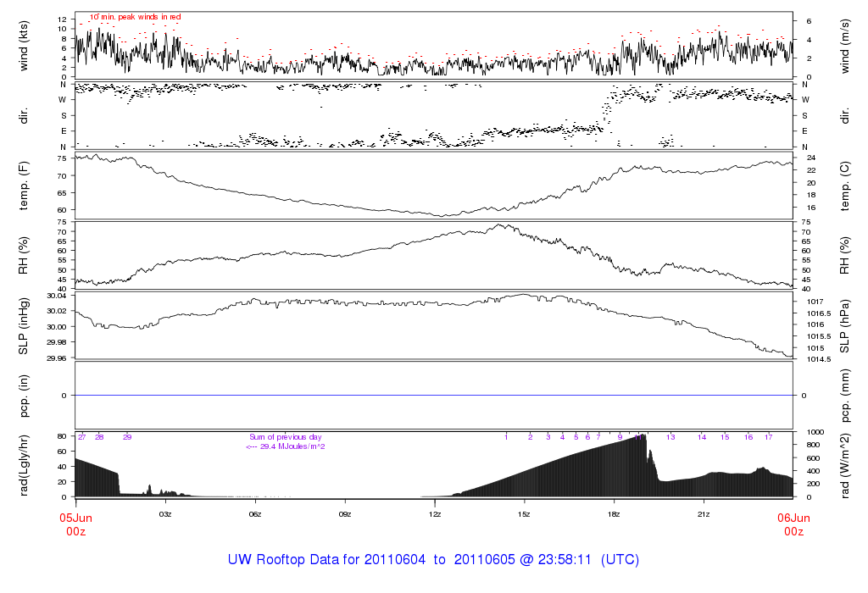Click the 'SLP (inHg)' axis label
Image resolution: width=868 pixels, height=593 pixels.
(x=24, y=324)
